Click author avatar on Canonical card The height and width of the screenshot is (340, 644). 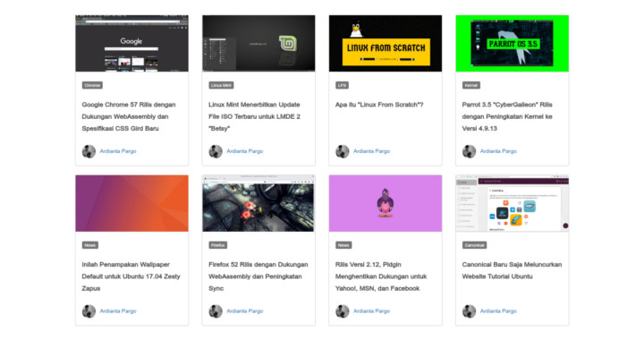(469, 311)
